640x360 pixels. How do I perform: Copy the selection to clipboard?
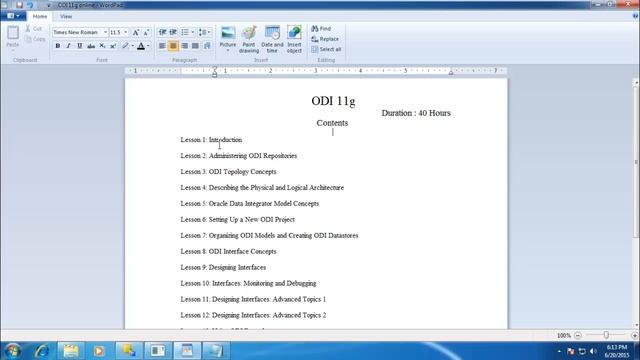click(35, 39)
